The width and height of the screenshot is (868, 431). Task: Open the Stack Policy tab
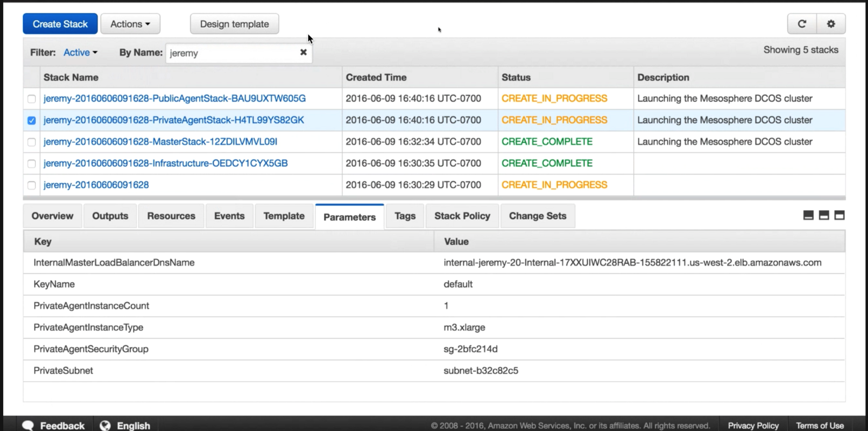coord(462,216)
